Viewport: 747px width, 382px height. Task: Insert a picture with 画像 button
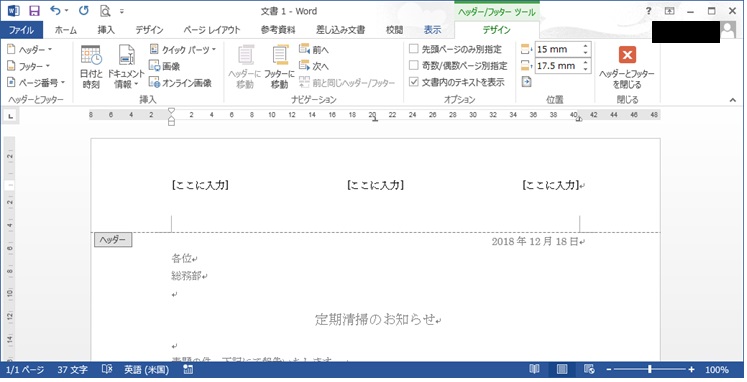pyautogui.click(x=165, y=66)
